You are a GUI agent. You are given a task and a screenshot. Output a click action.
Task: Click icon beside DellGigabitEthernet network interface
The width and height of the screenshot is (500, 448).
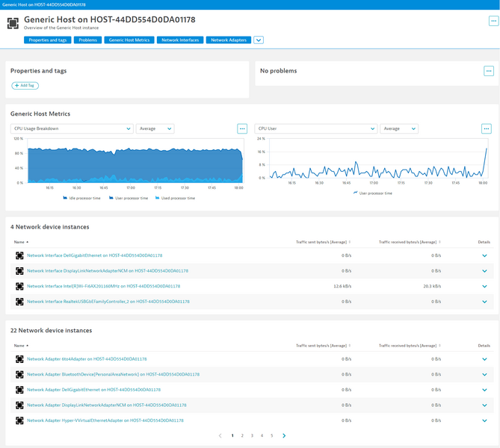tap(19, 255)
